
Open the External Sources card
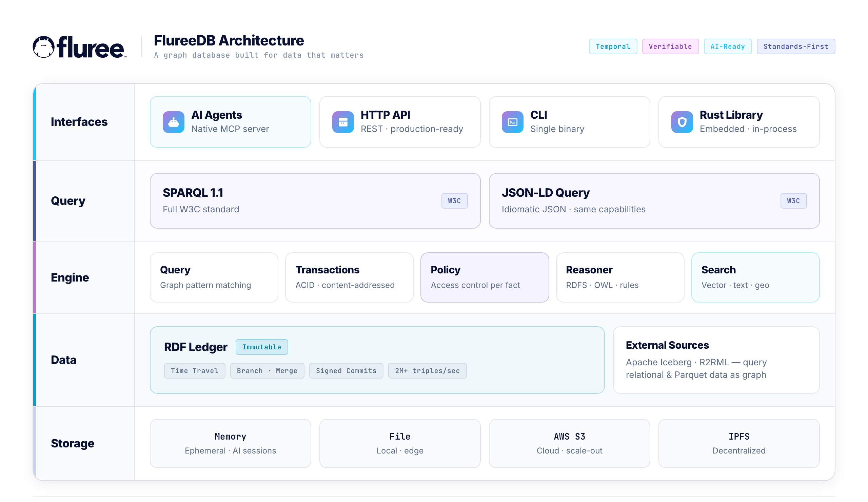click(716, 360)
